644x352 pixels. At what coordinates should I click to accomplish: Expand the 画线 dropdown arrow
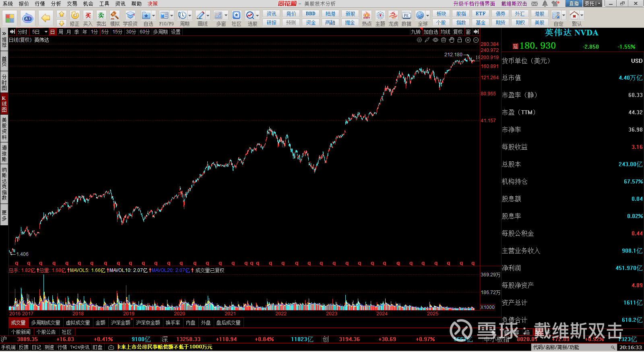[208, 16]
